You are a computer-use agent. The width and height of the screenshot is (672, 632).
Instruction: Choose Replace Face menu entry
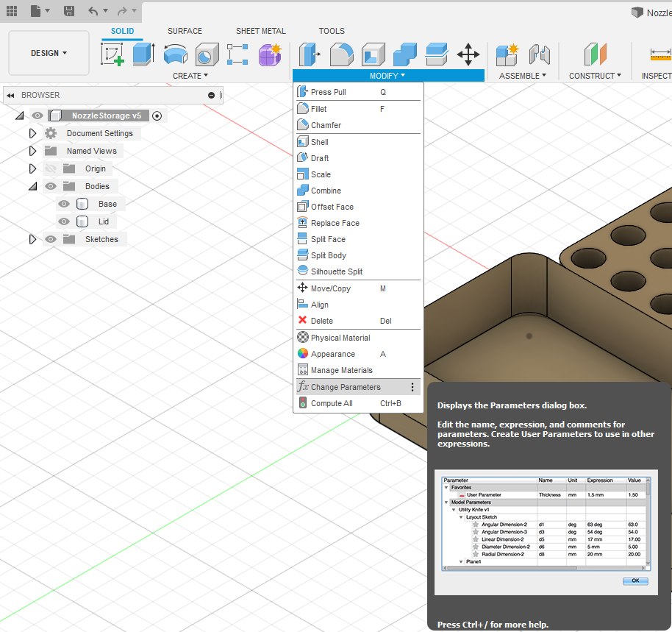click(358, 223)
